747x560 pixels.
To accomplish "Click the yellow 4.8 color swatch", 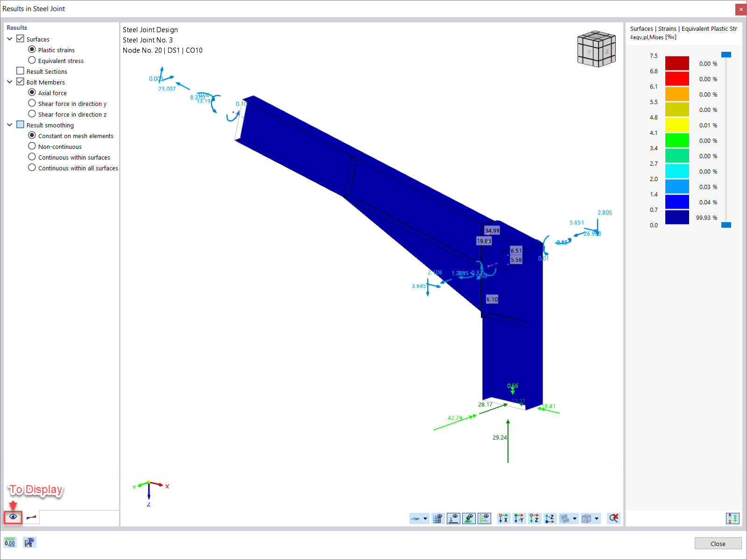I will pyautogui.click(x=677, y=125).
